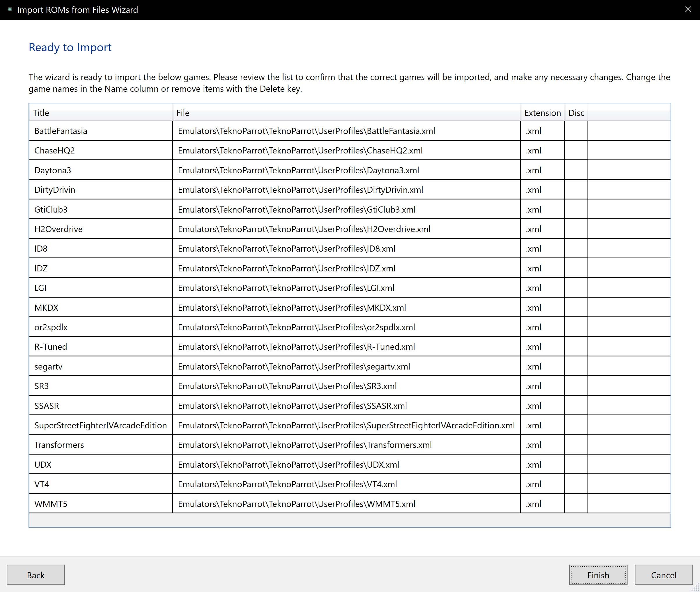The height and width of the screenshot is (592, 700).
Task: Select the Transformers title cell
Action: (101, 445)
